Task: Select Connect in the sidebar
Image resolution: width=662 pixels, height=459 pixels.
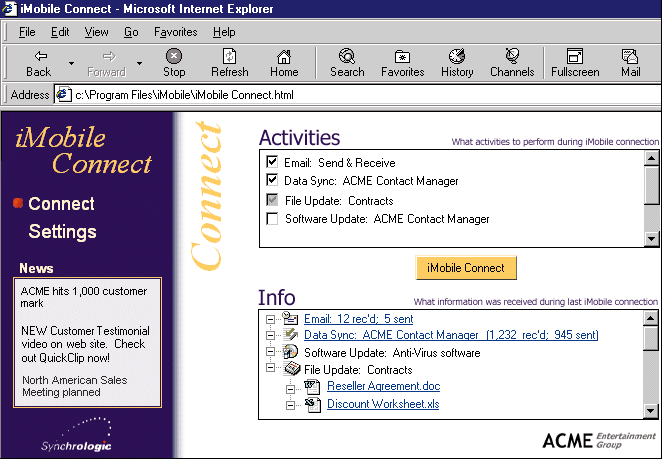Action: click(61, 204)
